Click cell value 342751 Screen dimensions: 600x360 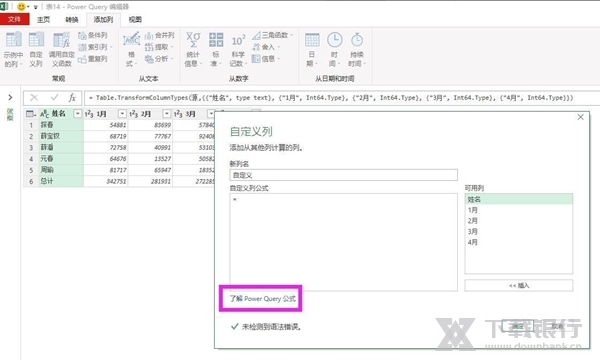[x=106, y=181]
